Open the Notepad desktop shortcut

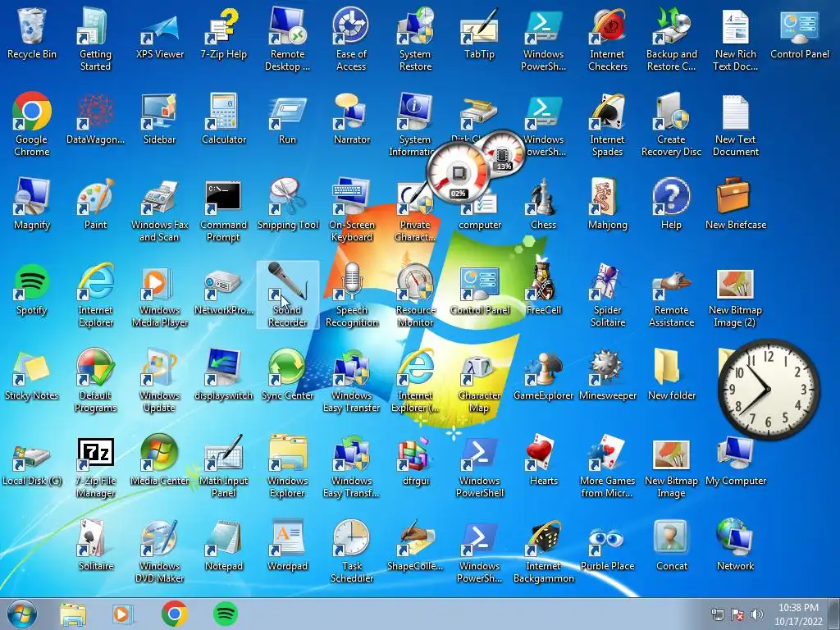[223, 538]
